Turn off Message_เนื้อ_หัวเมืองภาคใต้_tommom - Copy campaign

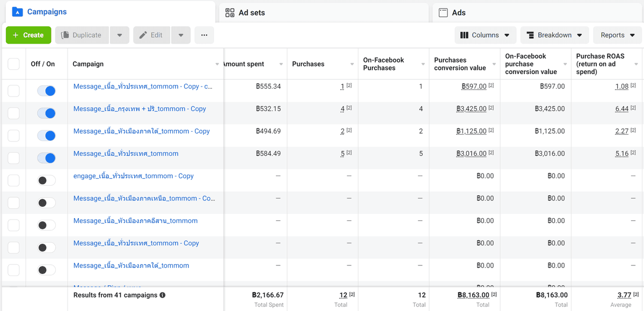(x=46, y=136)
